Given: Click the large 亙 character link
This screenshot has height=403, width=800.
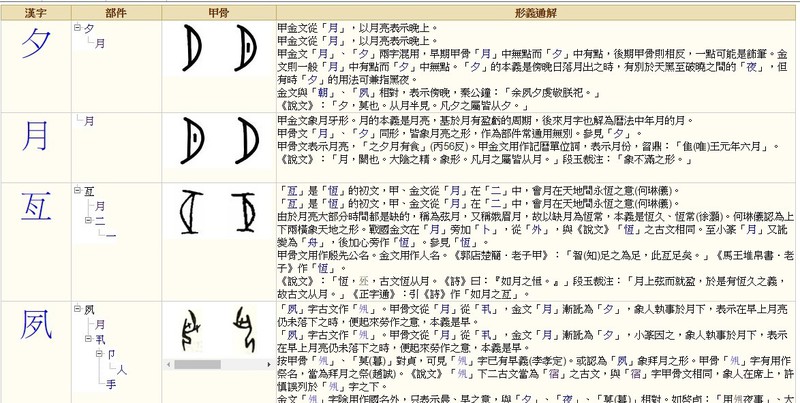Looking at the screenshot, I should click(35, 215).
